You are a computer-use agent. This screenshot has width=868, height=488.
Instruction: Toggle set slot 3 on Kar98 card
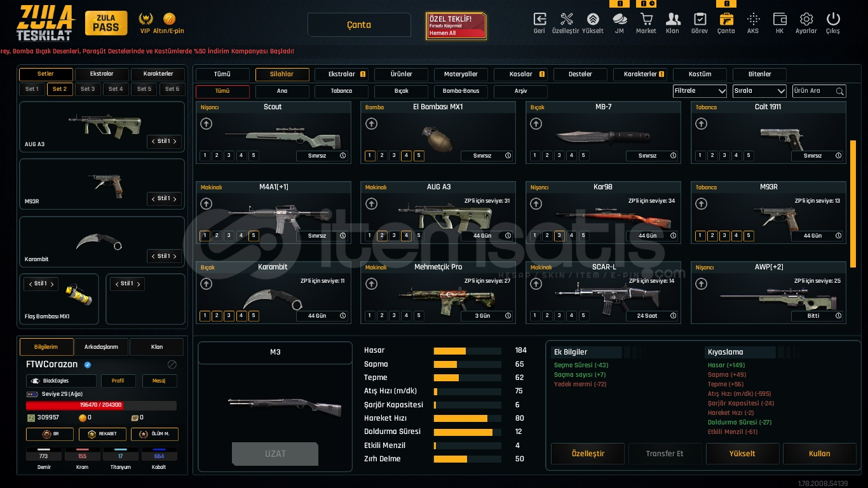click(559, 236)
